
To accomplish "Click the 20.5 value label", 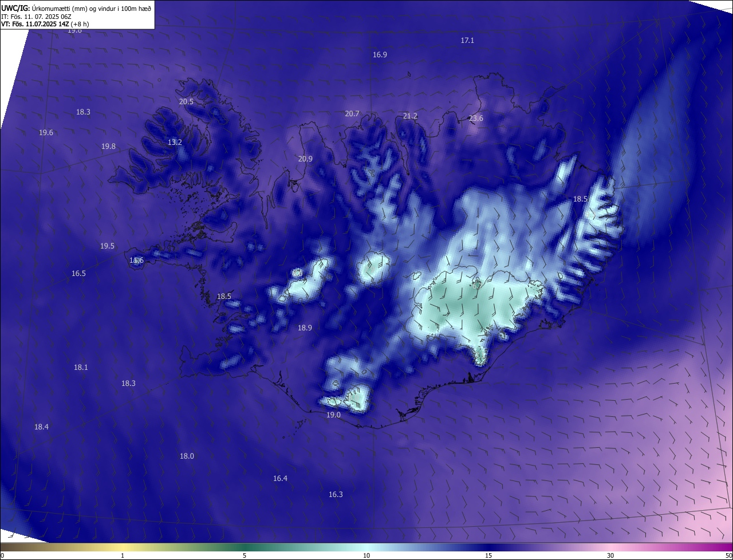I will pyautogui.click(x=186, y=102).
